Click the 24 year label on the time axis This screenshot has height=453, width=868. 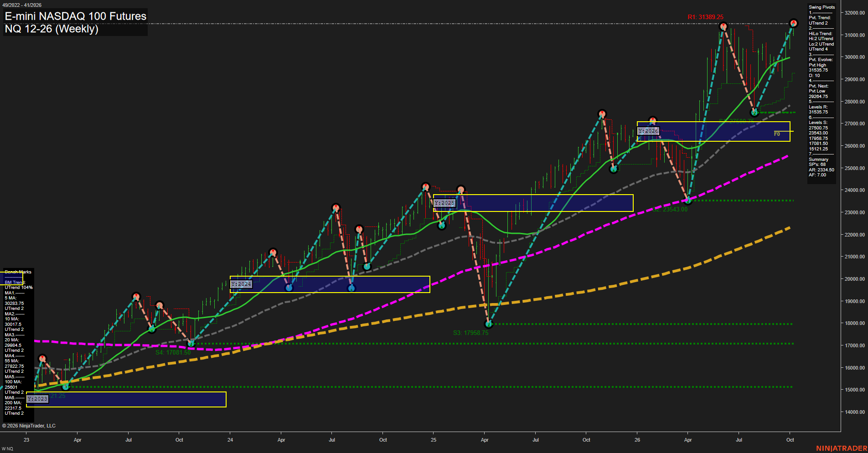pyautogui.click(x=230, y=440)
